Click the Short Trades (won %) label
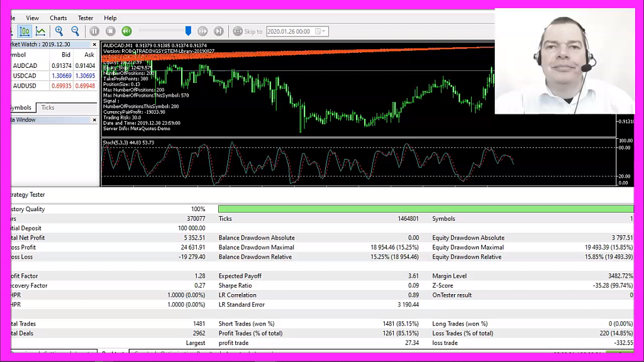 click(247, 324)
